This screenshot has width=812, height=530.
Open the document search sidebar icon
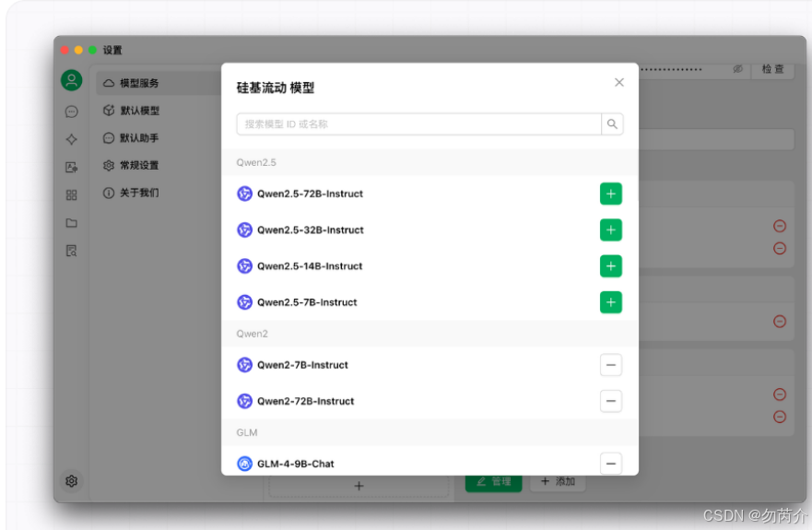[x=72, y=251]
